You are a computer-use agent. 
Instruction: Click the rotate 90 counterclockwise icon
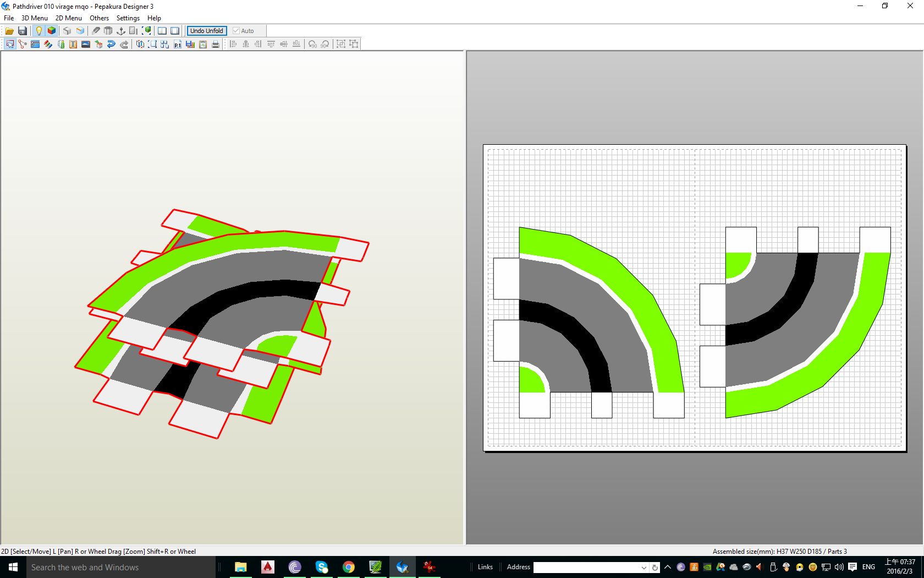pyautogui.click(x=312, y=44)
